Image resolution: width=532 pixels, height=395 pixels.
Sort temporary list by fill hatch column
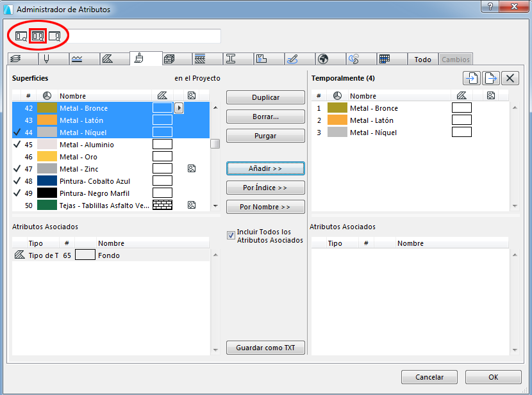point(461,96)
